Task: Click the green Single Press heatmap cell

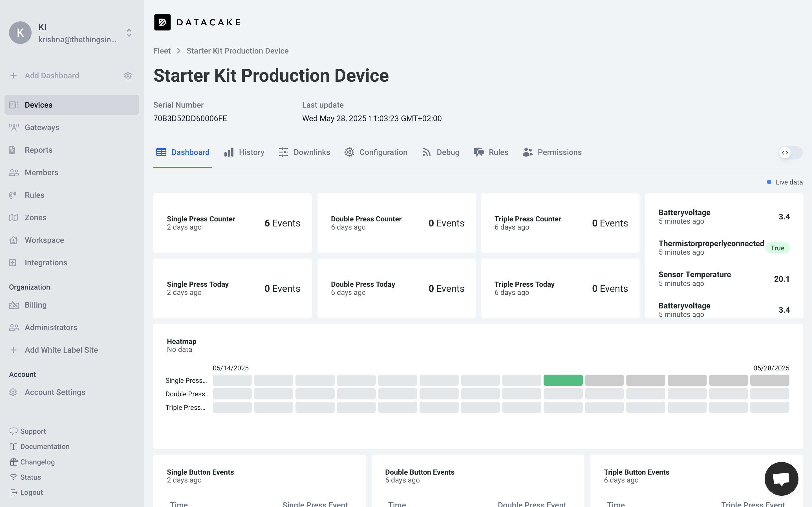Action: click(563, 380)
